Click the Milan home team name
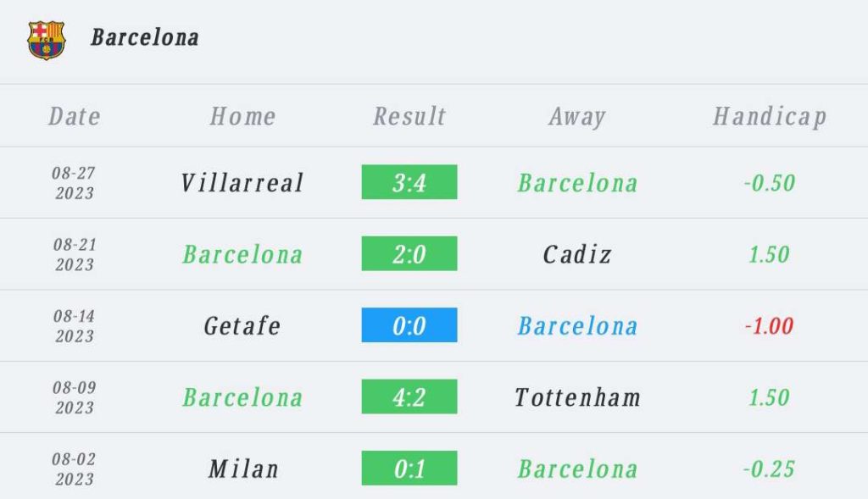Screen dimensions: 868x499 coord(242,469)
